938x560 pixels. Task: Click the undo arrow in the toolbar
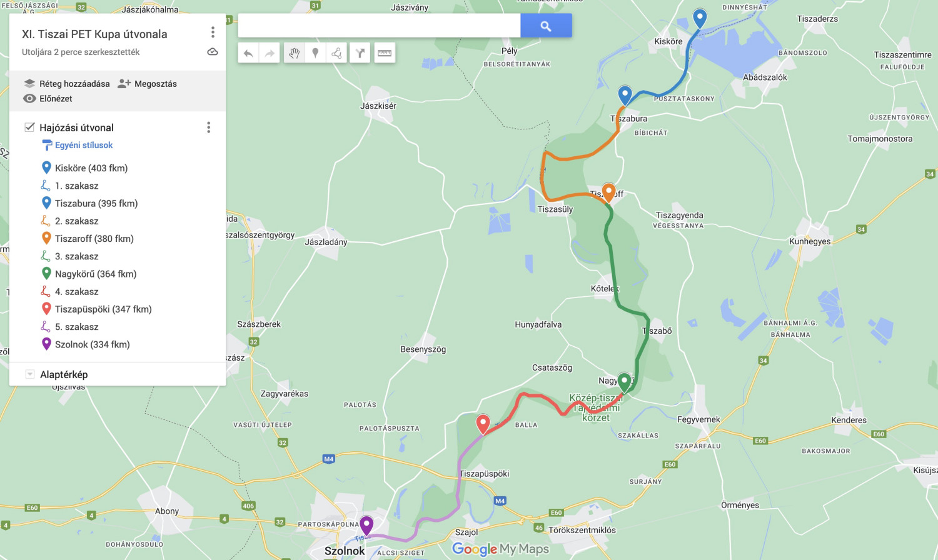(248, 53)
